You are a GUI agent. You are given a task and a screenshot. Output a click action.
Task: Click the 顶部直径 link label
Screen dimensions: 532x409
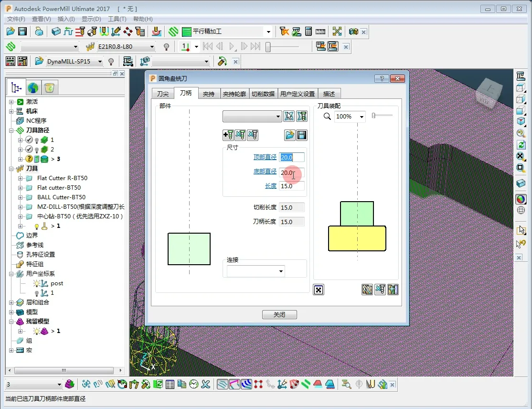[265, 157]
